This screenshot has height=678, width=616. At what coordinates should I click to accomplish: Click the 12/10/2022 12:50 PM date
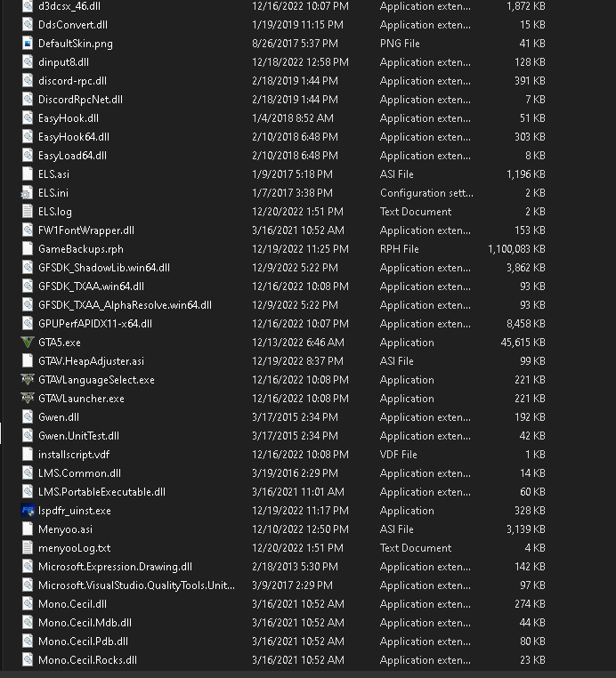click(300, 529)
